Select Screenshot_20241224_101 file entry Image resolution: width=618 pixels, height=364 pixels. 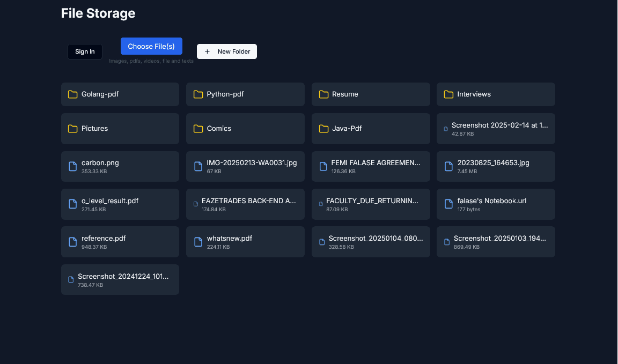pyautogui.click(x=120, y=279)
